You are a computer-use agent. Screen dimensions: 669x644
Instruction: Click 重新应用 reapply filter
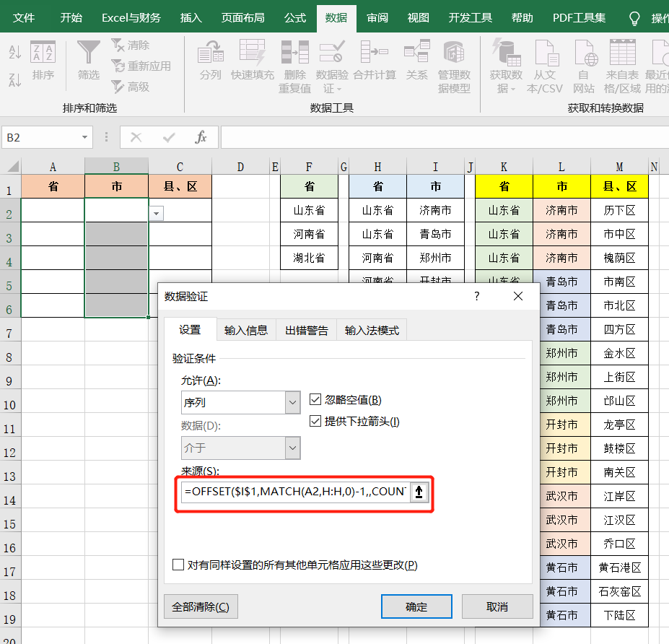pos(141,66)
